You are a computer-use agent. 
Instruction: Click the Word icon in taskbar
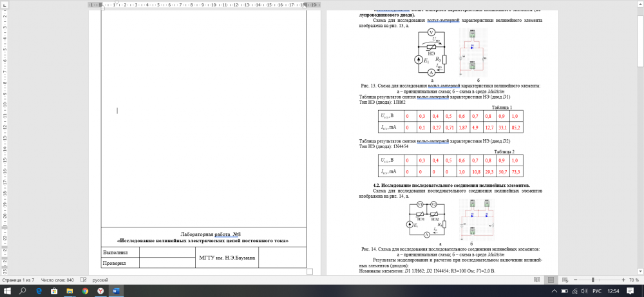117,291
